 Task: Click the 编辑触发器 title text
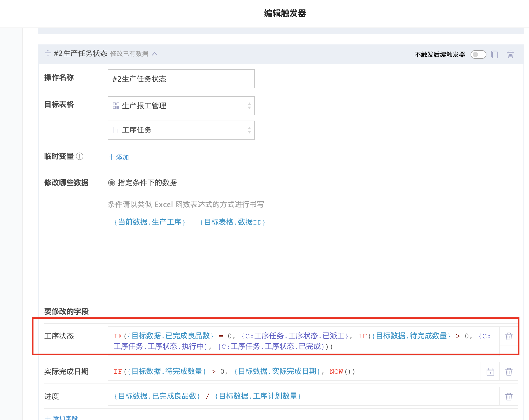[285, 13]
